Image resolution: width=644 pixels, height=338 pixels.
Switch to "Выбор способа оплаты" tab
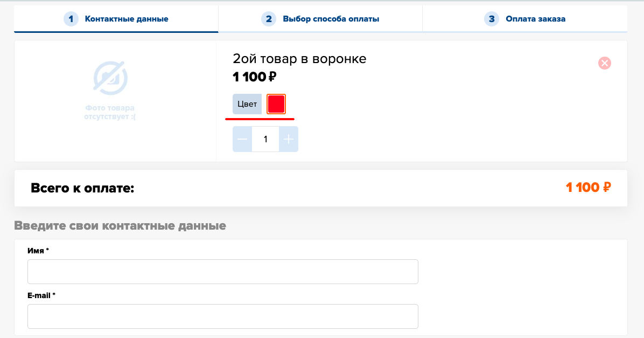331,19
